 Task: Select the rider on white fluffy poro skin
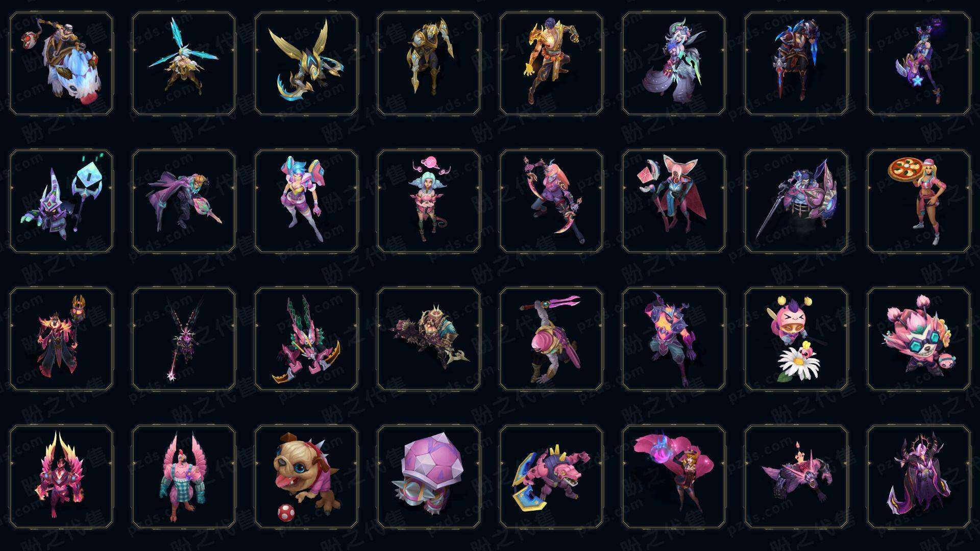pos(61,63)
